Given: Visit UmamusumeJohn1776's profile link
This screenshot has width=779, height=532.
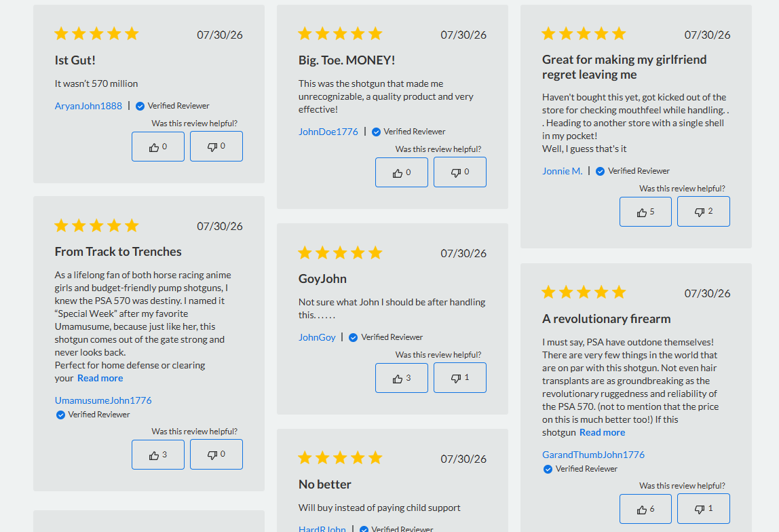Looking at the screenshot, I should 103,400.
